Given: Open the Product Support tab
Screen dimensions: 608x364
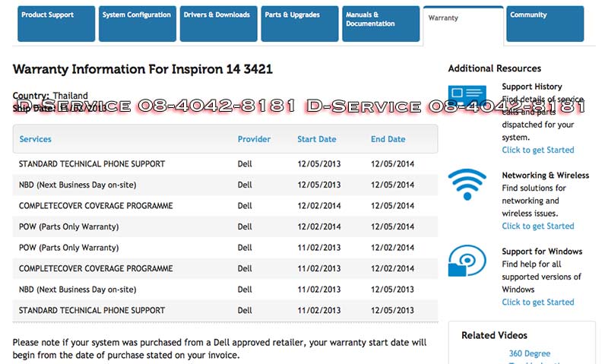Looking at the screenshot, I should 56,24.
